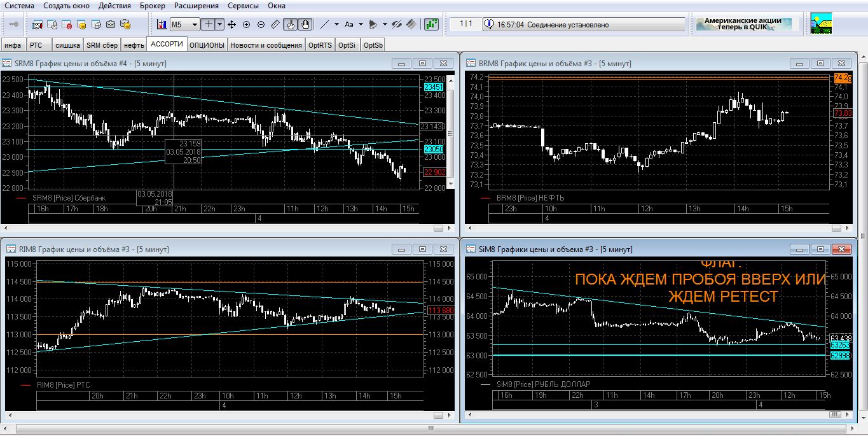The image size is (868, 436).
Task: Click the handshake trades table icon
Action: [38, 24]
